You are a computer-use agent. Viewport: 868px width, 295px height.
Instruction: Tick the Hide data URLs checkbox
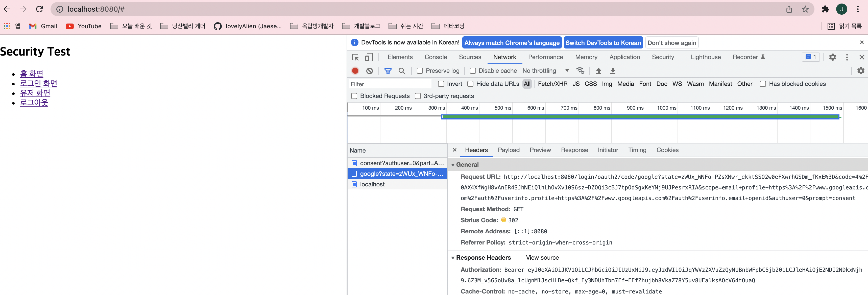(470, 84)
